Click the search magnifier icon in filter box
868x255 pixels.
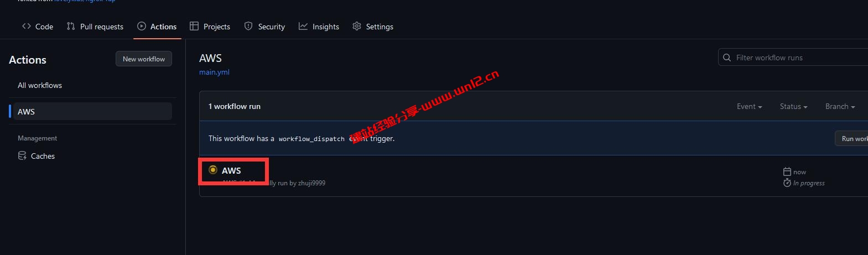pos(727,58)
